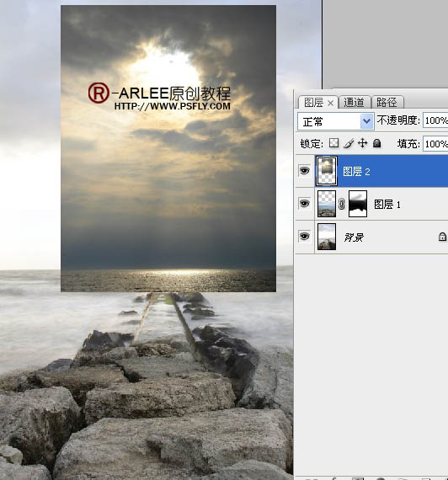Switch to the 路径 tab
This screenshot has height=480, width=448.
coord(387,102)
